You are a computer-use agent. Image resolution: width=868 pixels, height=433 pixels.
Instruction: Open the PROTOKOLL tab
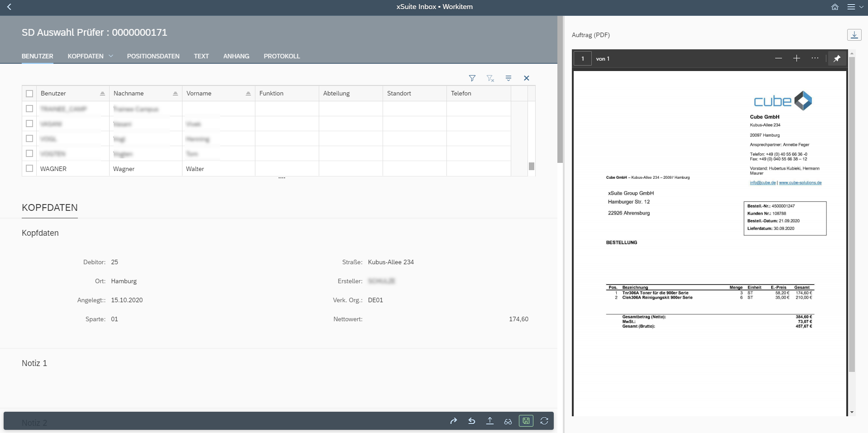(282, 56)
